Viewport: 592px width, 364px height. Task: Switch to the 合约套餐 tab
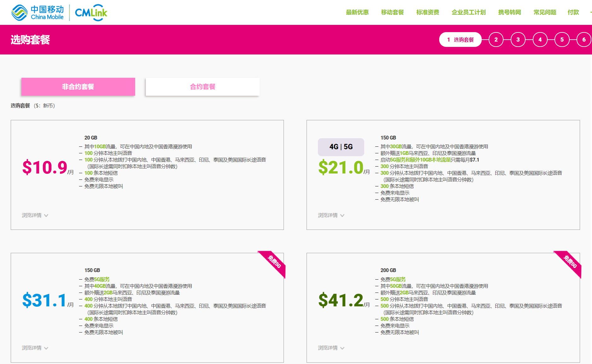point(203,87)
